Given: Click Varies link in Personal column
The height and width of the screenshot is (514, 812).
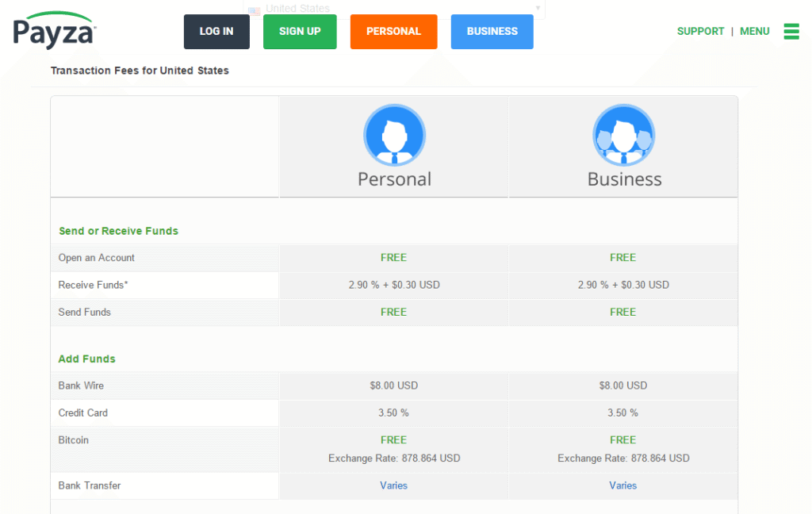Looking at the screenshot, I should click(x=393, y=485).
